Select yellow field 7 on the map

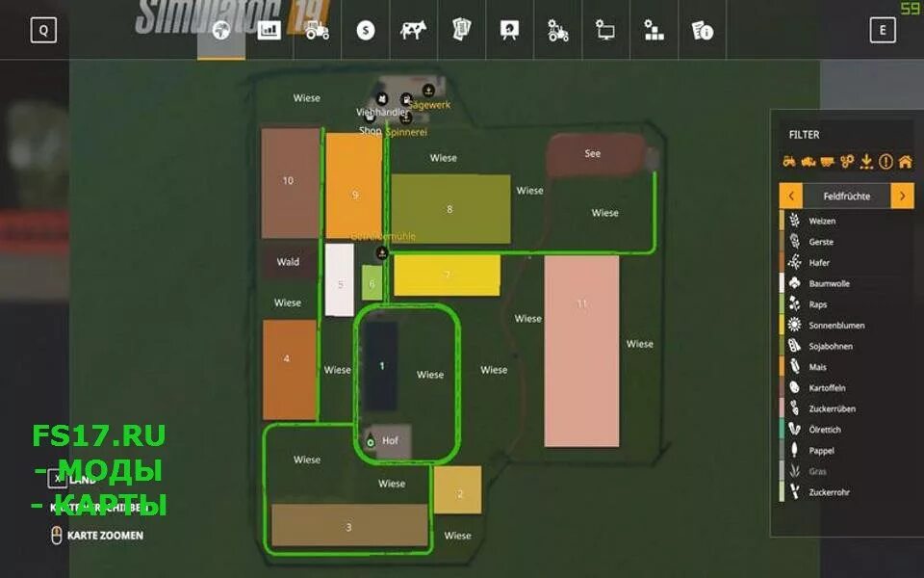pos(447,275)
